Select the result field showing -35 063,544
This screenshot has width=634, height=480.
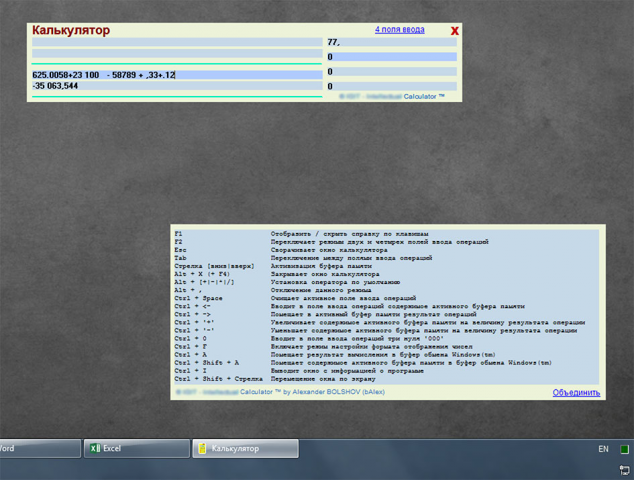(x=177, y=86)
